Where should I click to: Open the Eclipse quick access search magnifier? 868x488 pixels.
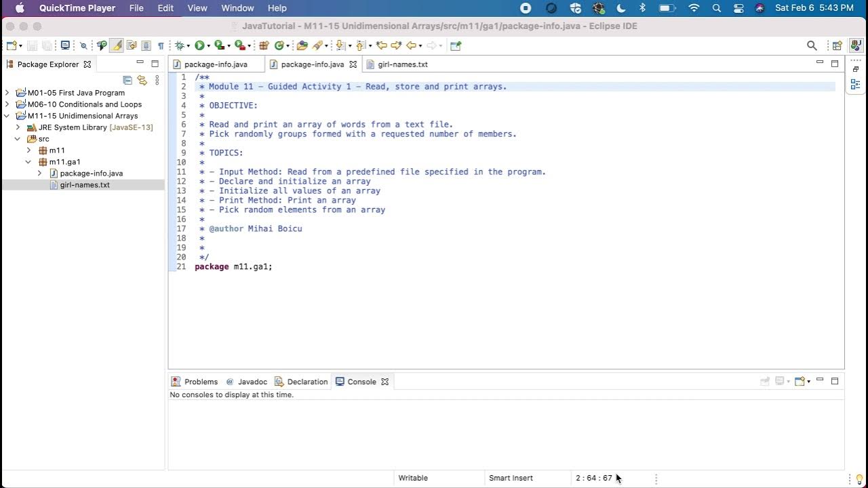point(812,45)
